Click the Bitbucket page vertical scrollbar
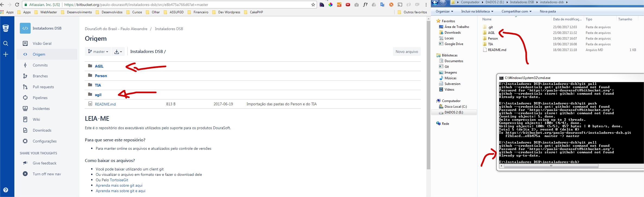The image size is (644, 197). 428,95
